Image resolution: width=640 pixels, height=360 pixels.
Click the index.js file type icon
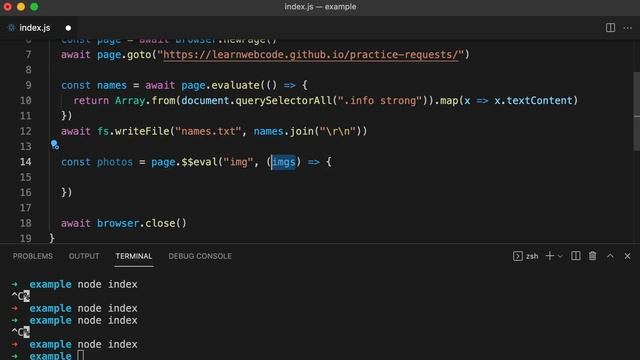11,28
